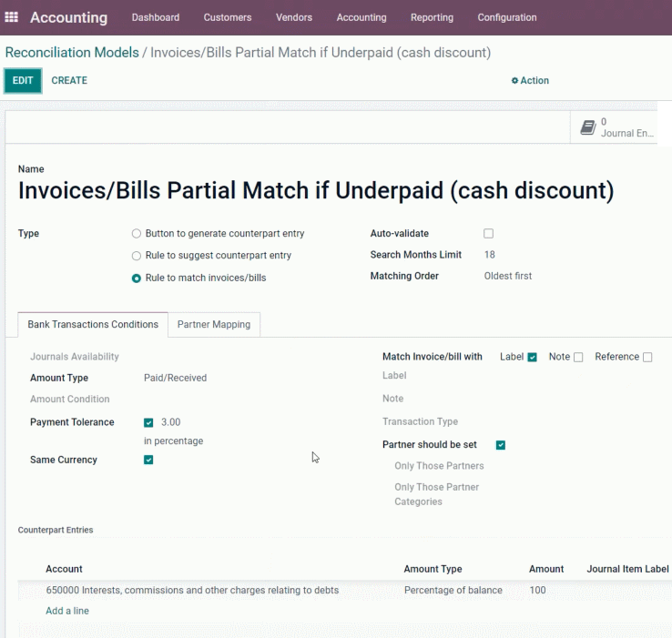Switch to the Partner Mapping tab
This screenshot has width=672, height=638.
click(214, 324)
